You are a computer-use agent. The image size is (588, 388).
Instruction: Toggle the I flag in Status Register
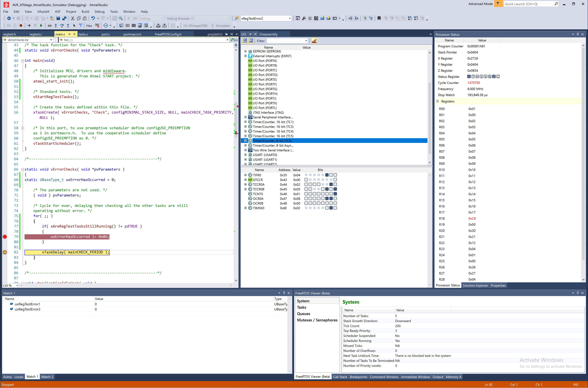[x=469, y=77]
